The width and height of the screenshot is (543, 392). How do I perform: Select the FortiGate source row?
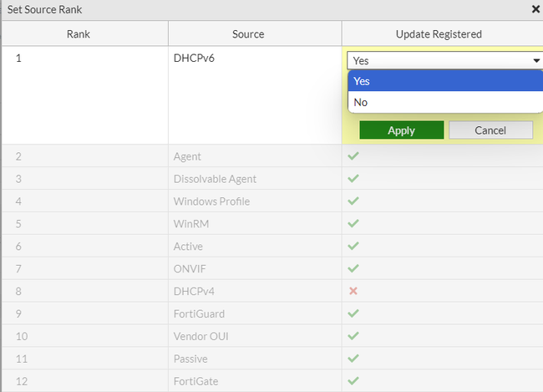click(194, 381)
